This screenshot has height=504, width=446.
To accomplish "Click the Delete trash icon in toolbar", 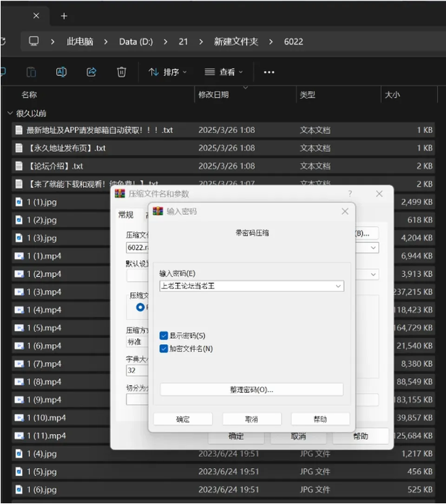I will click(121, 72).
